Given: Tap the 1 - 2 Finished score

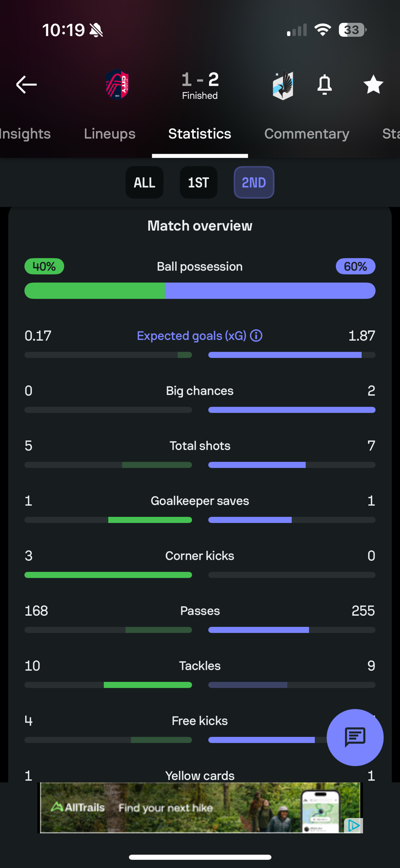Looking at the screenshot, I should point(200,85).
